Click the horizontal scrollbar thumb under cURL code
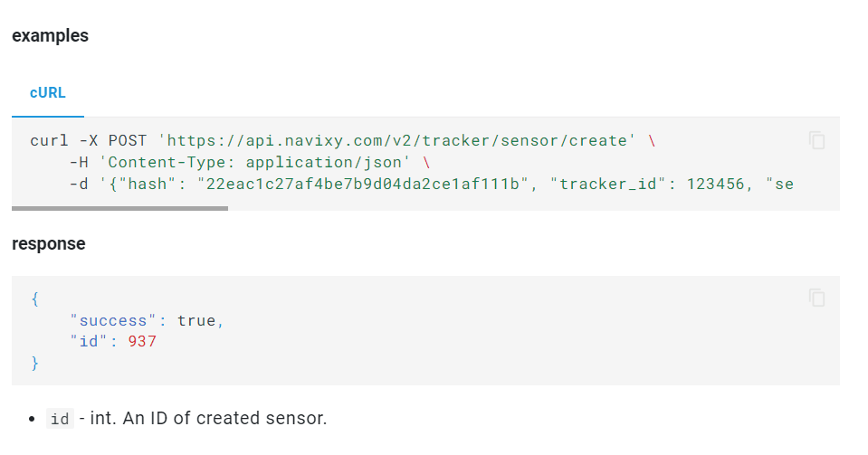The image size is (868, 455). [x=119, y=209]
